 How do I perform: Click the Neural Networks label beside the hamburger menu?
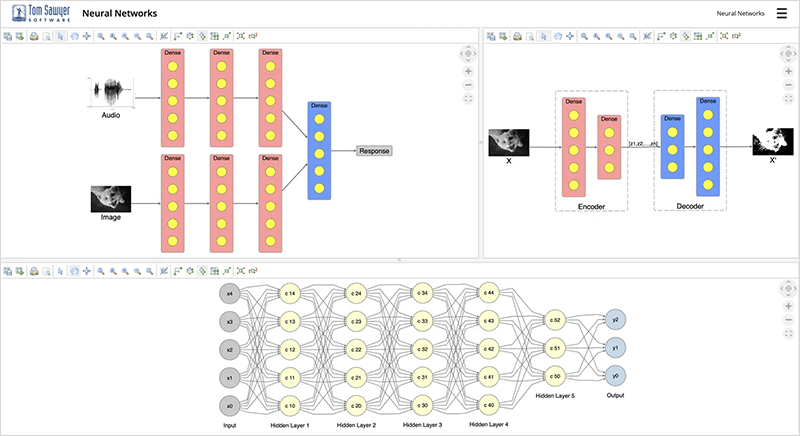[740, 13]
